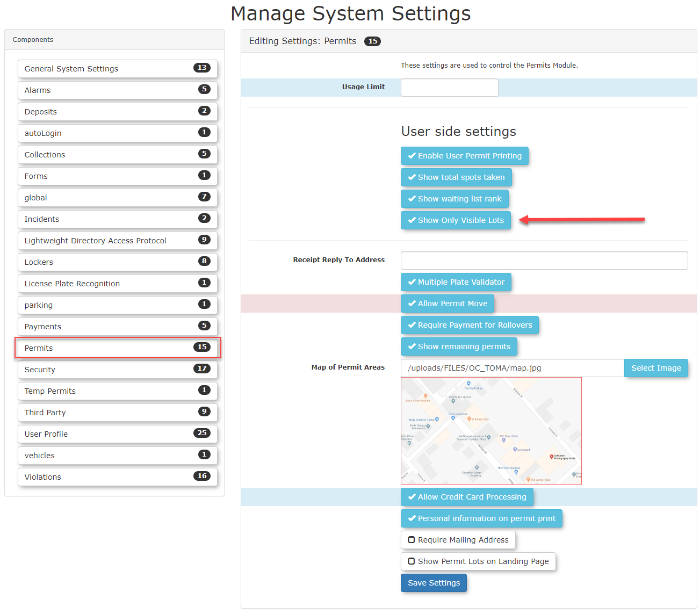
Task: Click the map image path field
Action: tap(513, 368)
